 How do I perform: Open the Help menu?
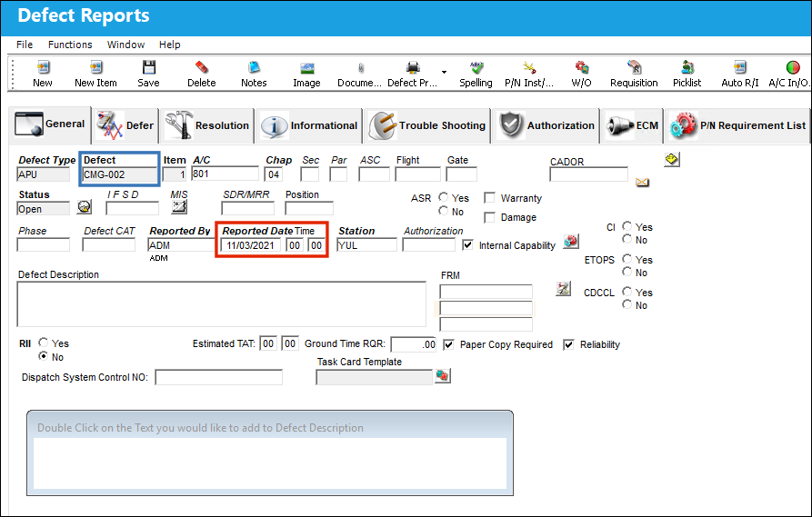point(170,45)
